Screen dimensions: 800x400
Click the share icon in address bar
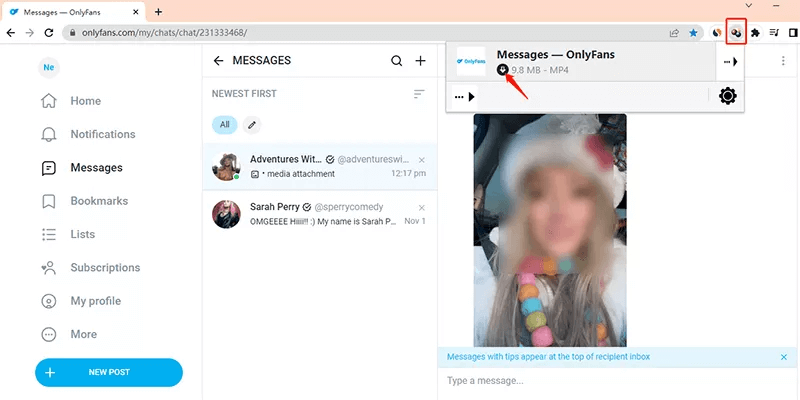click(x=674, y=33)
